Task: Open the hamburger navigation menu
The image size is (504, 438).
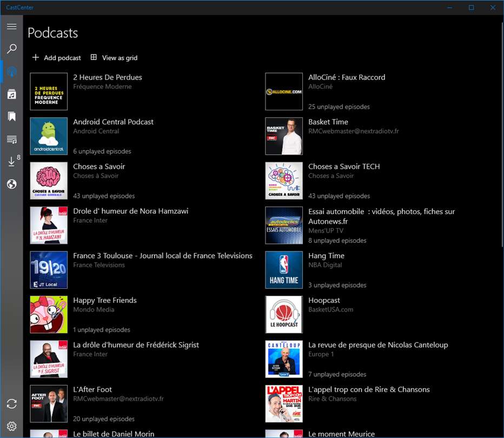Action: click(x=11, y=26)
